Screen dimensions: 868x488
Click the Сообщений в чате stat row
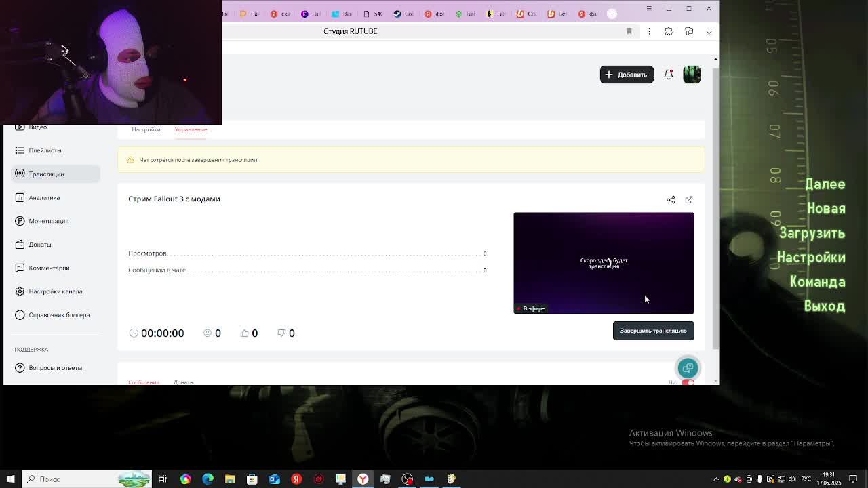(307, 270)
